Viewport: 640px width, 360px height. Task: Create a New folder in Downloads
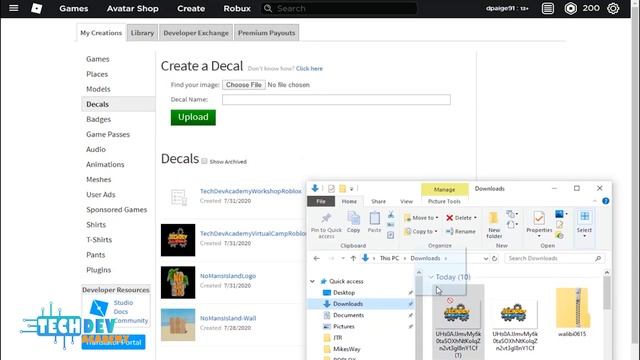pyautogui.click(x=494, y=225)
